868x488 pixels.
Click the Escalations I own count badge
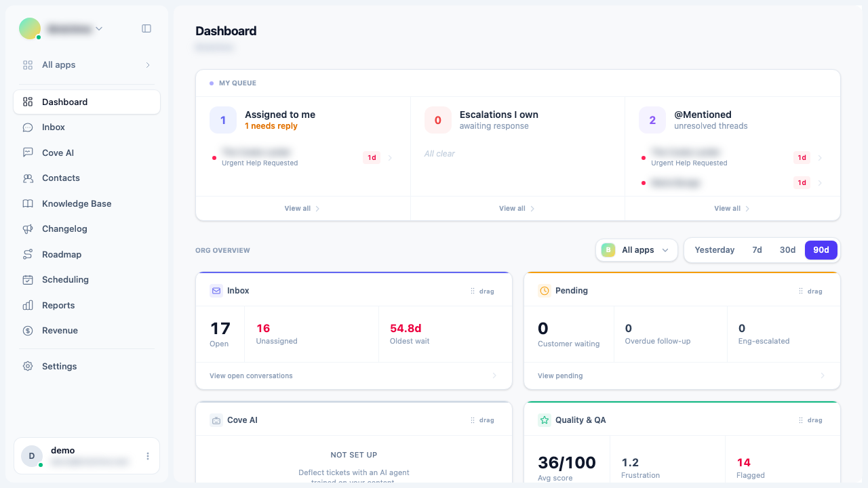(438, 120)
